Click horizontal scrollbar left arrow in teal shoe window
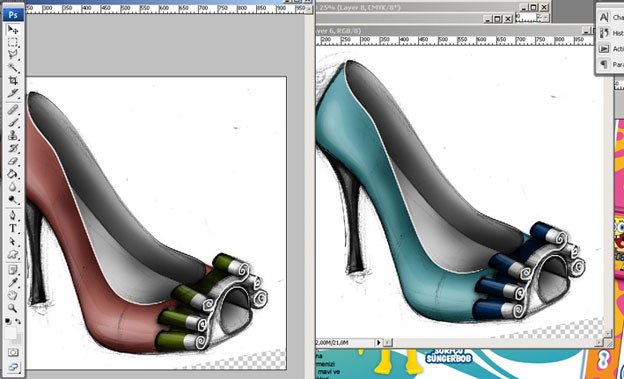 click(x=387, y=342)
